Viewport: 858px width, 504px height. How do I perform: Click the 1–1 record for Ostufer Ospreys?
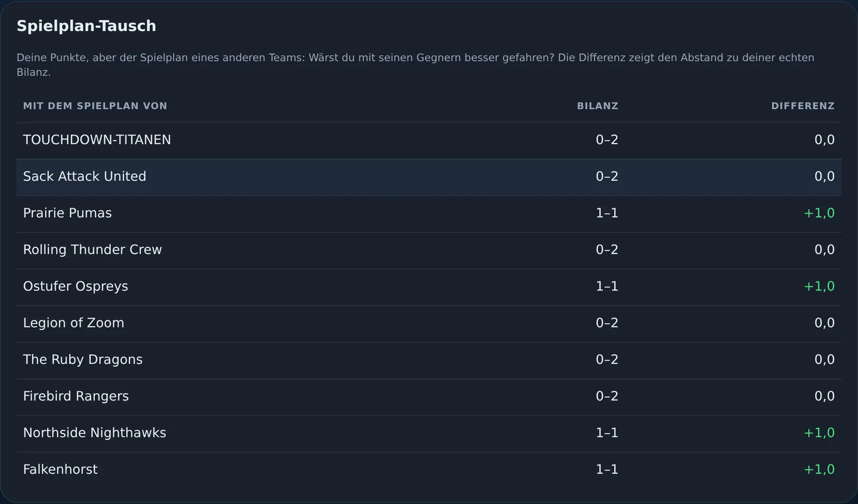click(x=607, y=286)
